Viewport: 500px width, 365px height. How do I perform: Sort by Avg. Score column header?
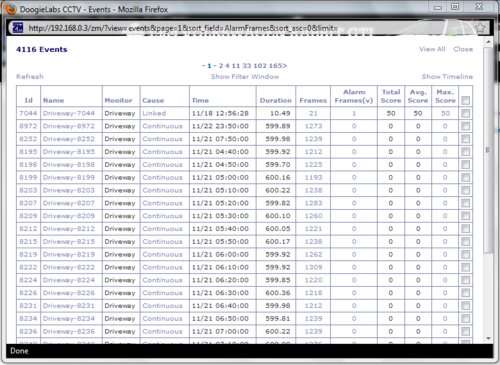(x=418, y=96)
